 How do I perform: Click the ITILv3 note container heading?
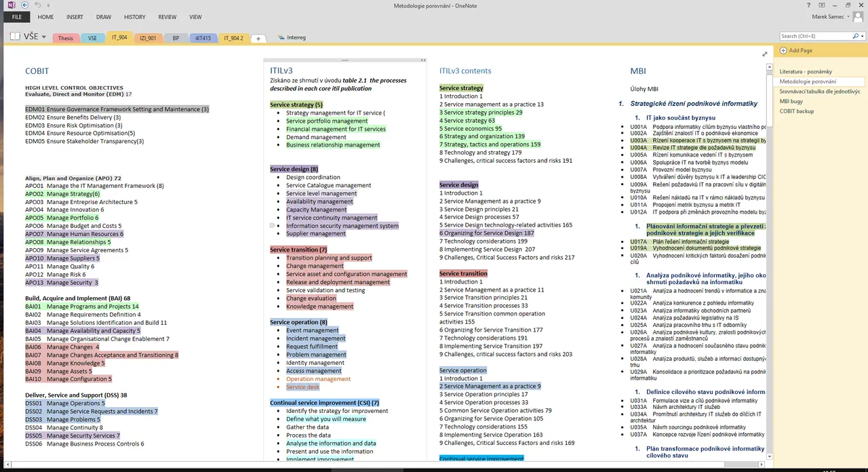pos(281,71)
